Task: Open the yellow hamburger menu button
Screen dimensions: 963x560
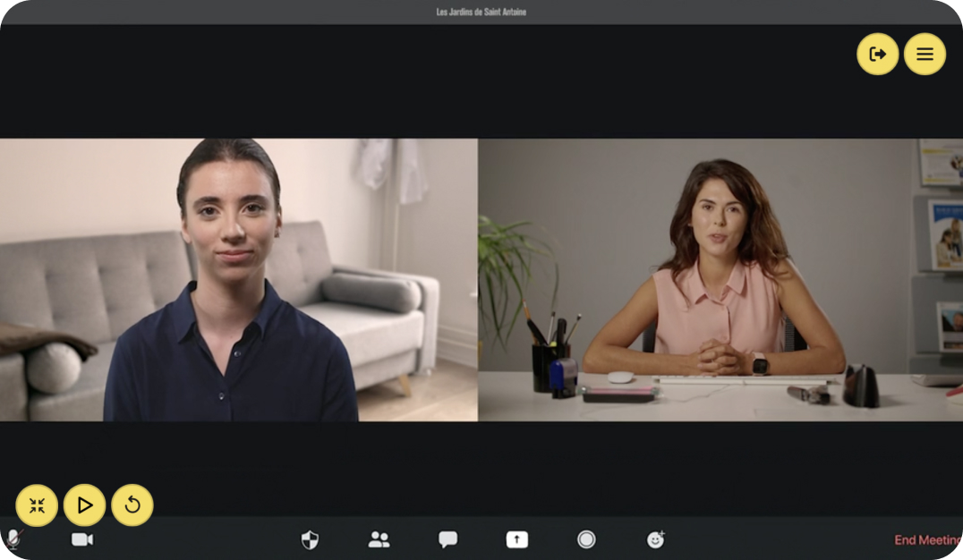Action: (x=925, y=54)
